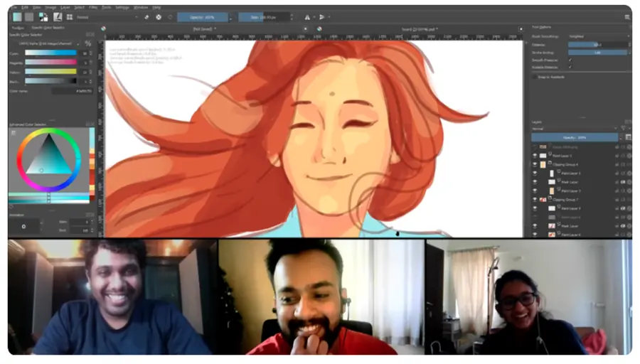
Task: Click the Yellow color slider
Action: (50, 71)
